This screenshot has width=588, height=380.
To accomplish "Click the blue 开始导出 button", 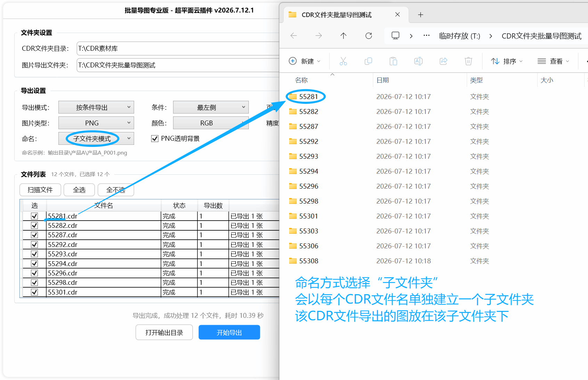I will pyautogui.click(x=229, y=332).
